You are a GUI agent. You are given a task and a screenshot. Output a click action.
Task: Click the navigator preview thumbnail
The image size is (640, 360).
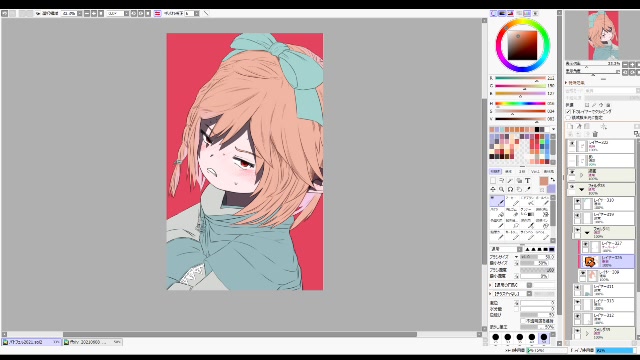[603, 35]
